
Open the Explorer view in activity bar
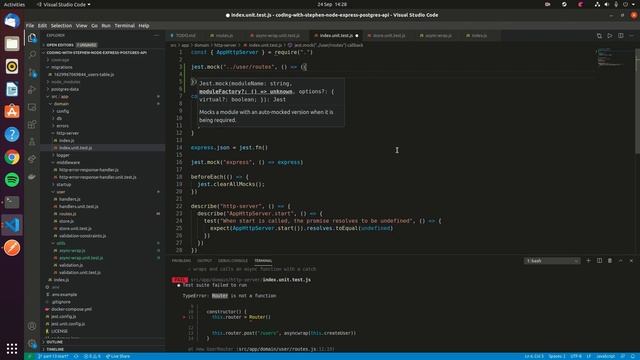[32, 38]
